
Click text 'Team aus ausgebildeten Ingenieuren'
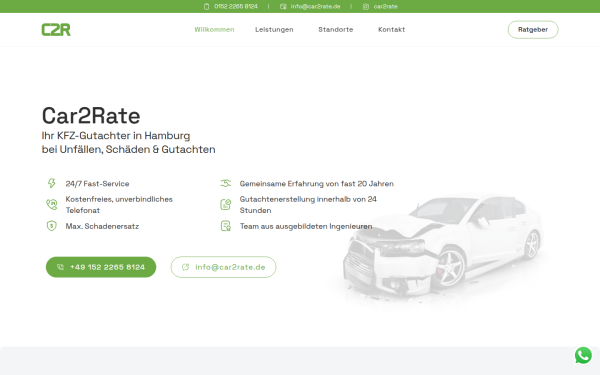[306, 226]
